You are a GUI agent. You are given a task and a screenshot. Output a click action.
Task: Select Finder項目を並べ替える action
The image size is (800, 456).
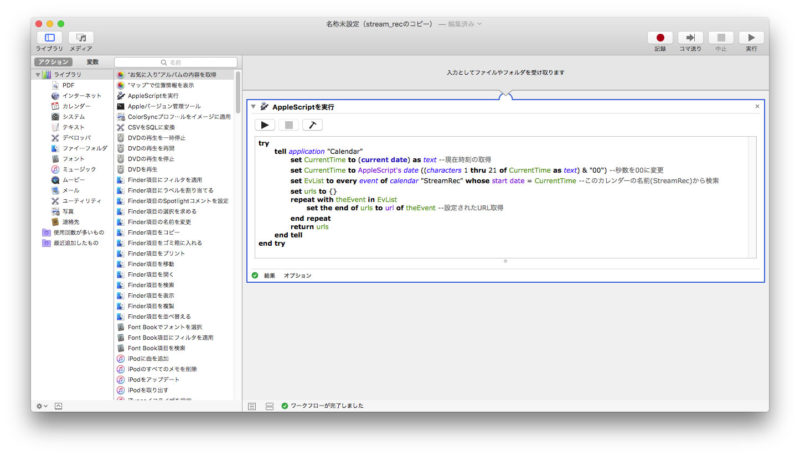tap(154, 317)
